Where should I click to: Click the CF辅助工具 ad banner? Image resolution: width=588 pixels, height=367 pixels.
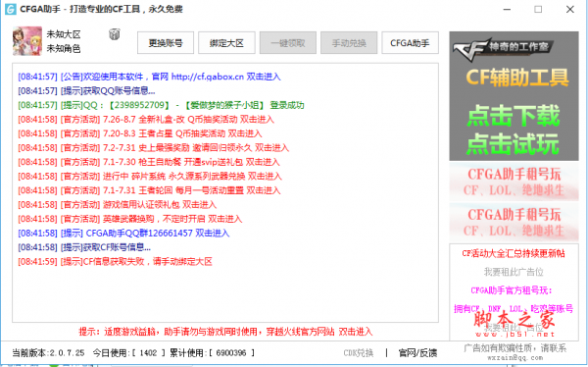pyautogui.click(x=517, y=77)
